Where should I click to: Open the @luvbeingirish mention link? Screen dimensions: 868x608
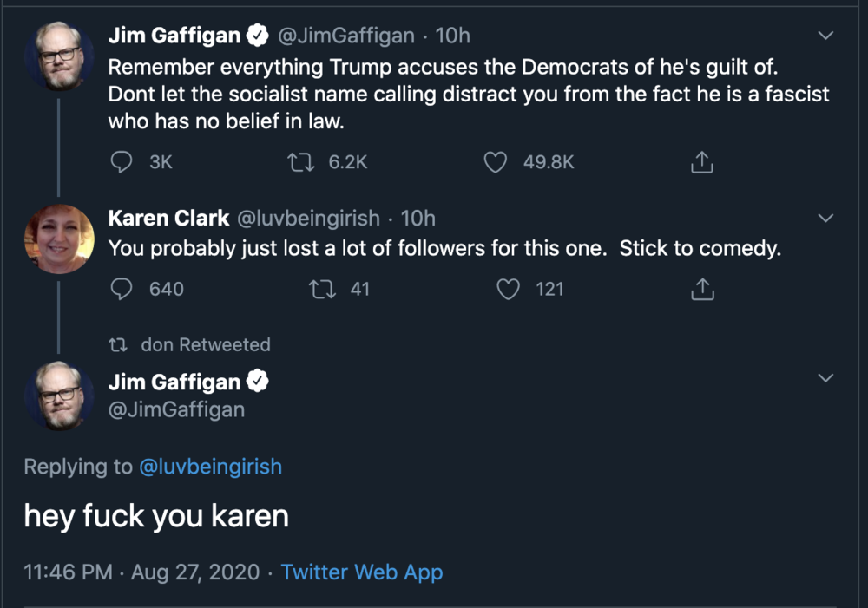pyautogui.click(x=210, y=467)
